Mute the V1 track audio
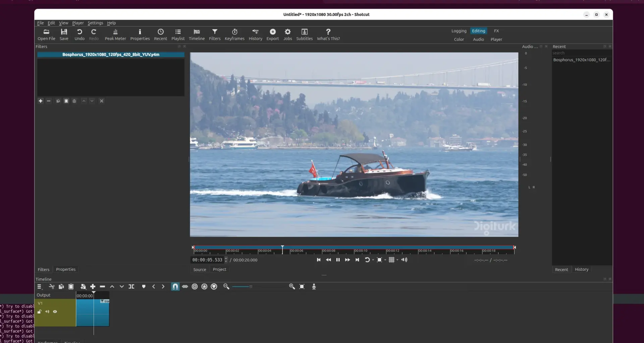 47,312
